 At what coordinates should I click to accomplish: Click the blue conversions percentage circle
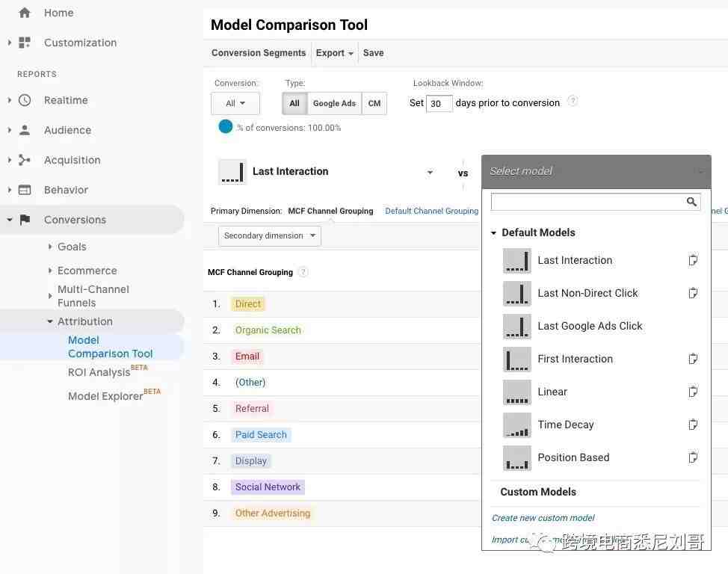tap(226, 126)
